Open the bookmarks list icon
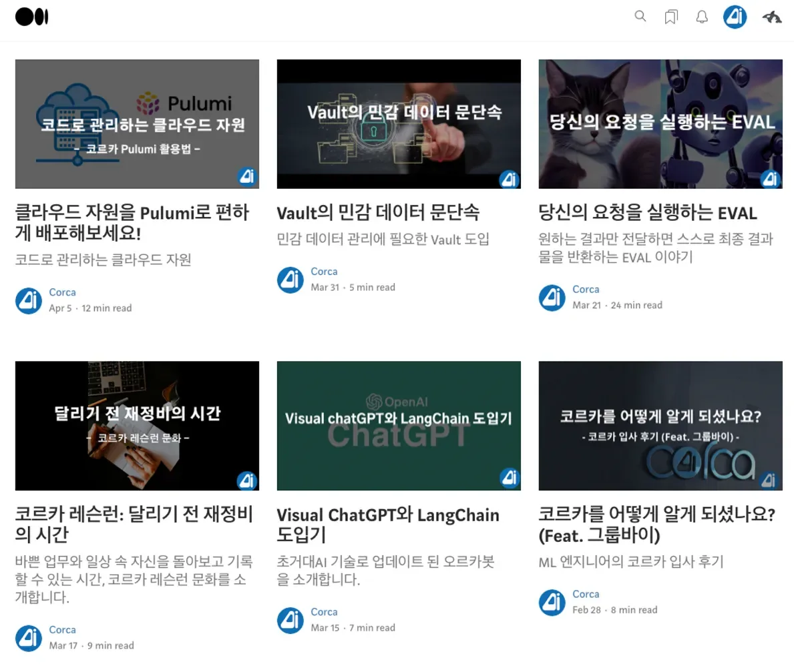 (671, 17)
